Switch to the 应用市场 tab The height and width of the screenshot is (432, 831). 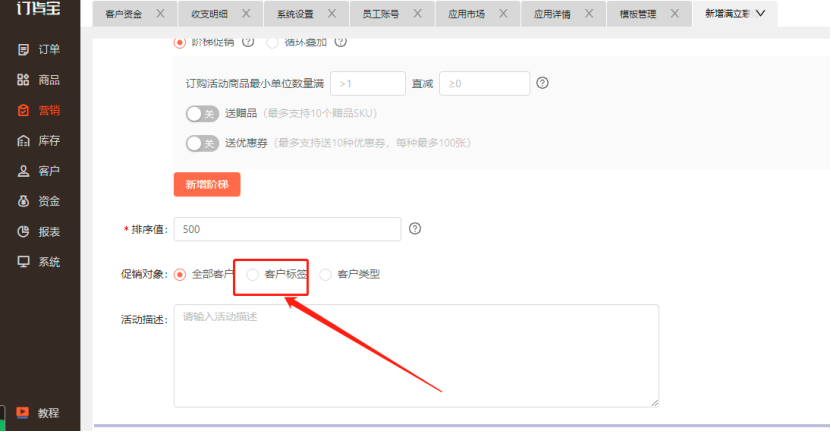pos(466,14)
